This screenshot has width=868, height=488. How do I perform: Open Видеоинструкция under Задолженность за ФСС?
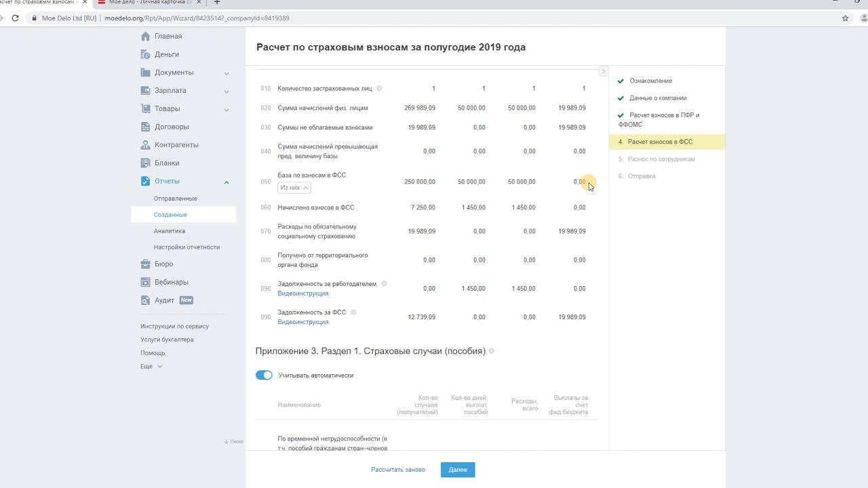click(303, 322)
